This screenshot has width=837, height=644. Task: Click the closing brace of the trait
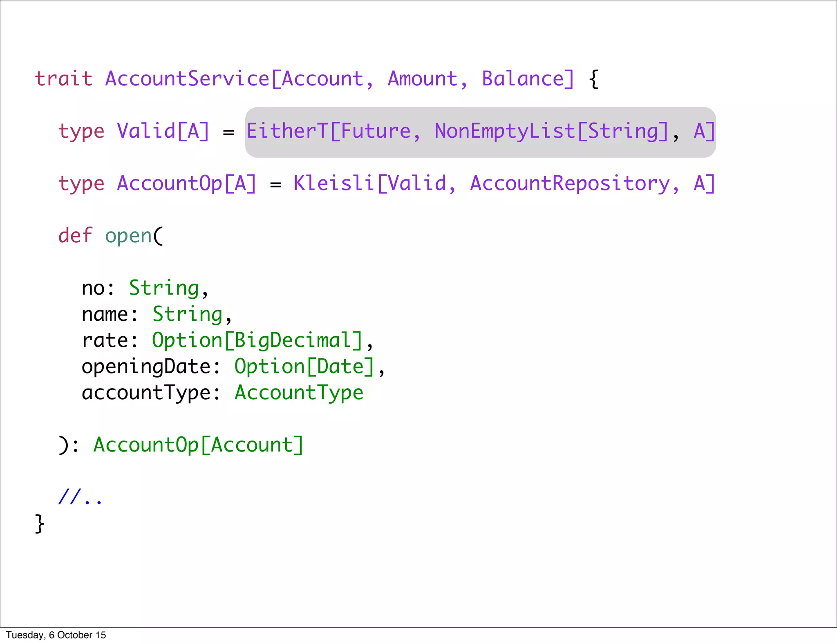40,524
